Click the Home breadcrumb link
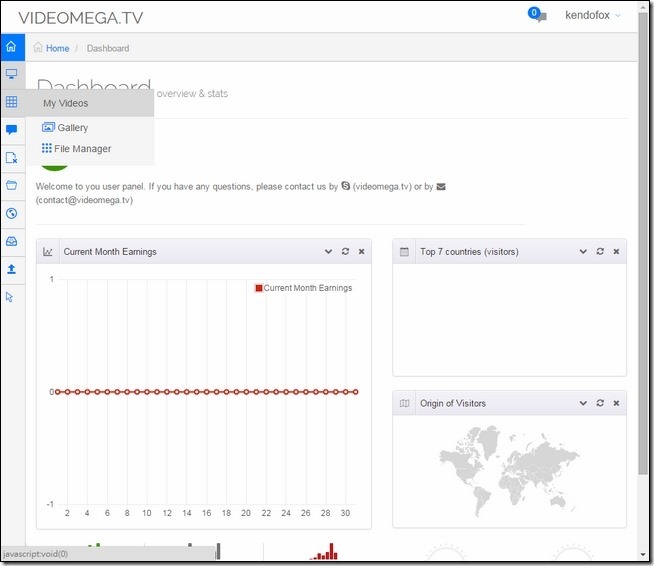654x566 pixels. tap(57, 48)
